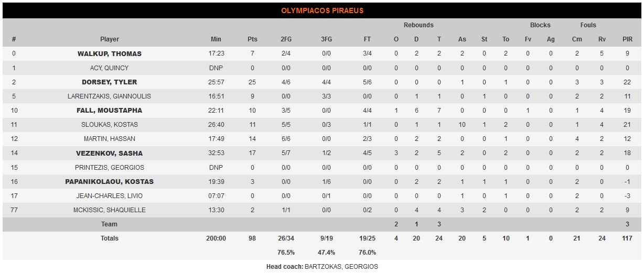This screenshot has height=273, width=644.
Task: Open Kostas Papanikolaou's profile link
Action: pyautogui.click(x=109, y=182)
